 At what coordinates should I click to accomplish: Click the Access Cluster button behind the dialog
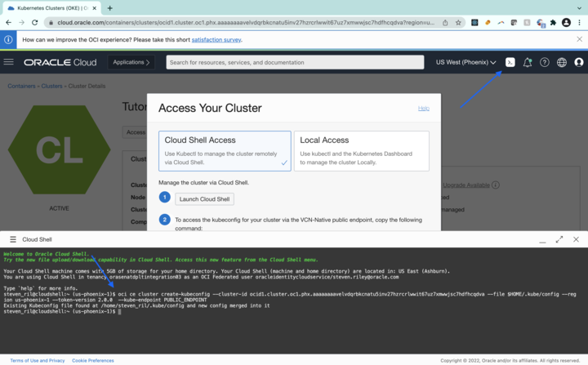134,132
